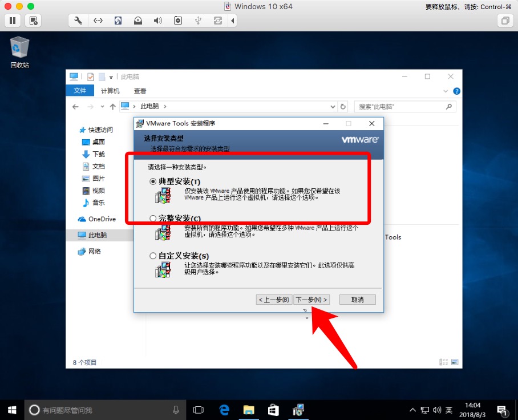Click the USB device icon in toolbar

pyautogui.click(x=198, y=21)
